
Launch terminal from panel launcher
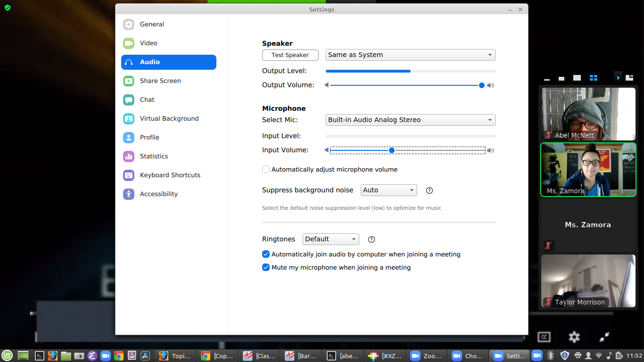(40, 356)
